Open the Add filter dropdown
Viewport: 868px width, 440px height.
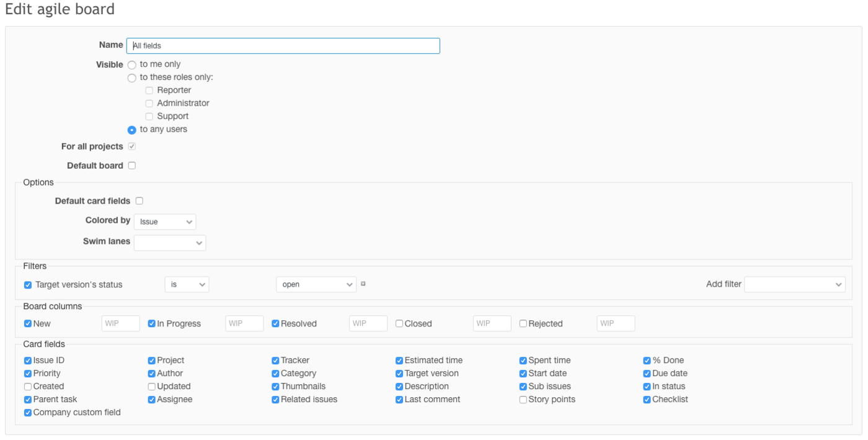794,284
